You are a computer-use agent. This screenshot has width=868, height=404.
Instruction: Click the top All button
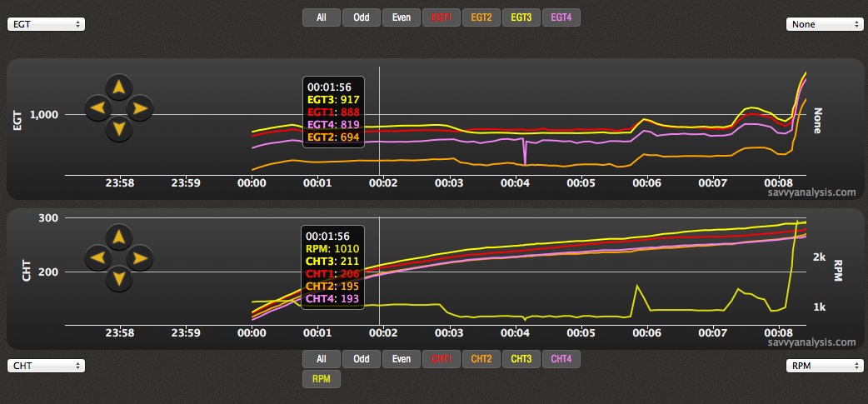[x=321, y=17]
